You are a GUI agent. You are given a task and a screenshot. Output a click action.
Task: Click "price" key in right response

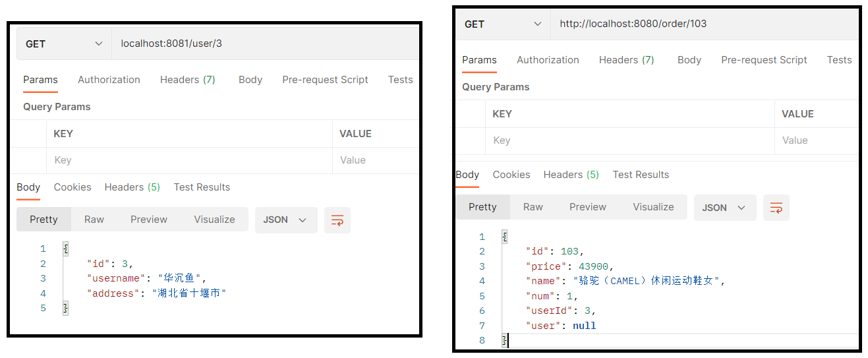point(548,266)
